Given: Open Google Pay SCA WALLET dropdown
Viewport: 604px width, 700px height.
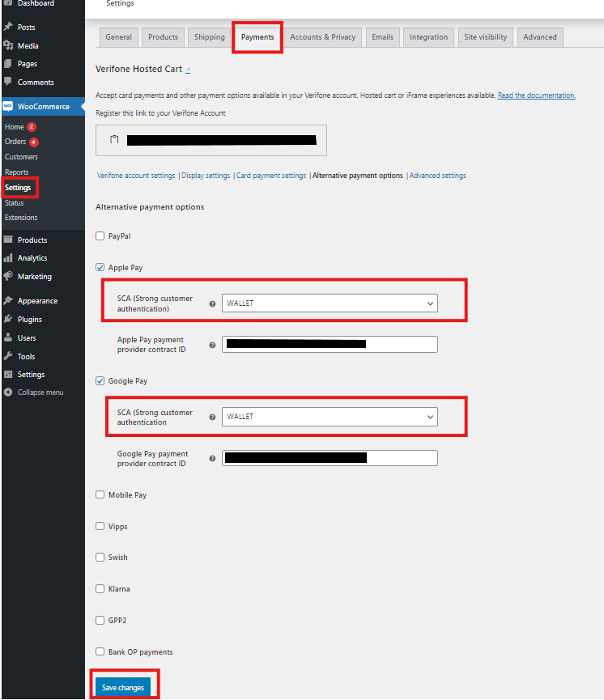Looking at the screenshot, I should pyautogui.click(x=330, y=417).
